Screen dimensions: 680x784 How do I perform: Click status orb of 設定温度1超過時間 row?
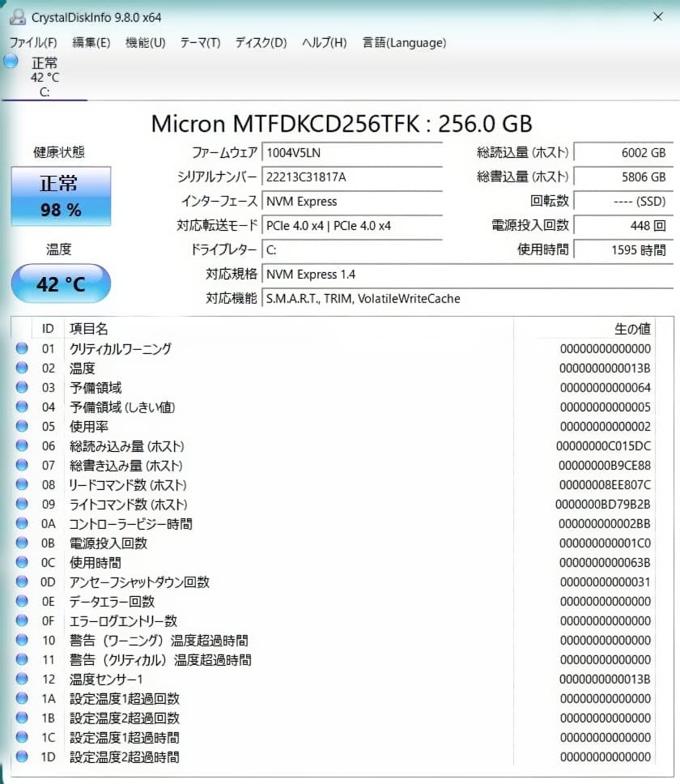pos(22,737)
